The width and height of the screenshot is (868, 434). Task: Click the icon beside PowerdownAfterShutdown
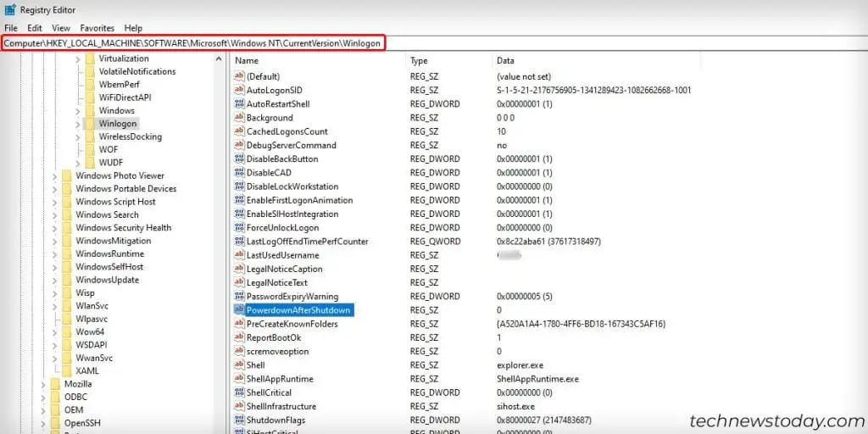[x=239, y=310]
